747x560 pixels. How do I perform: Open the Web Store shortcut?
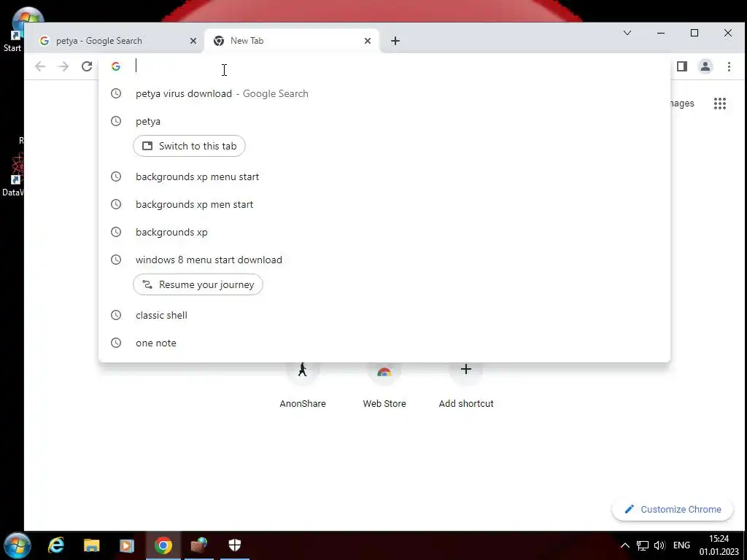coord(384,386)
